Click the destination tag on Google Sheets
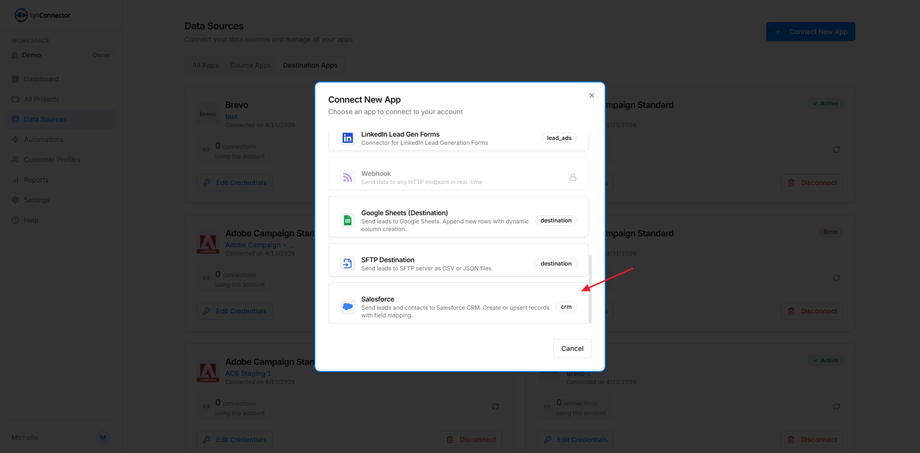 (x=556, y=221)
